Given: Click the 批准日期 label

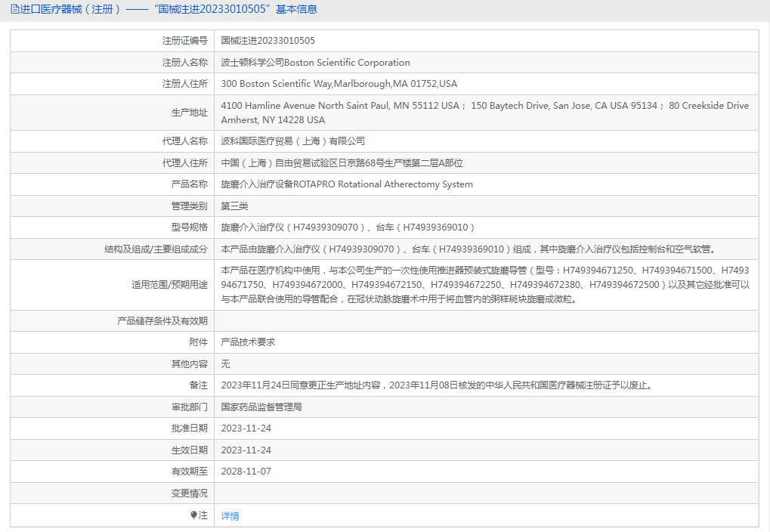Looking at the screenshot, I should coord(190,428).
